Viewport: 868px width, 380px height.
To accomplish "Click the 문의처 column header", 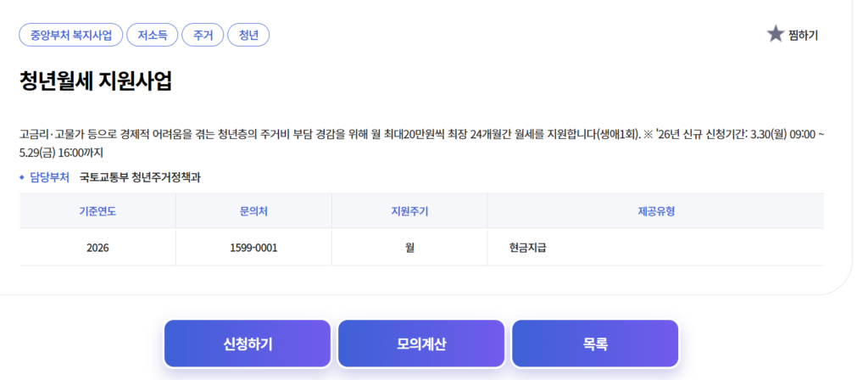I will 253,211.
